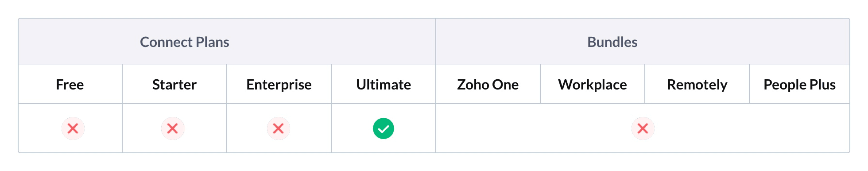The width and height of the screenshot is (868, 171).
Task: Click the green checkmark under Ultimate
Action: 384,128
